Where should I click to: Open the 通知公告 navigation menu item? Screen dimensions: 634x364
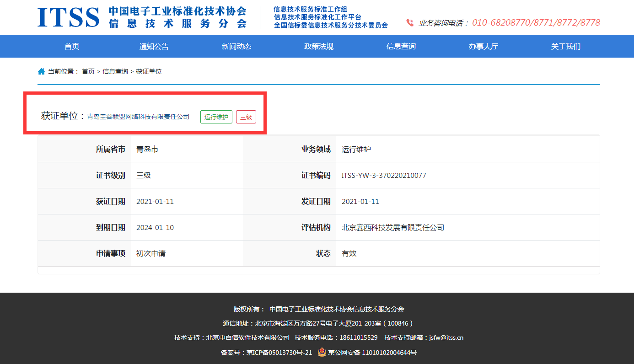pos(154,46)
